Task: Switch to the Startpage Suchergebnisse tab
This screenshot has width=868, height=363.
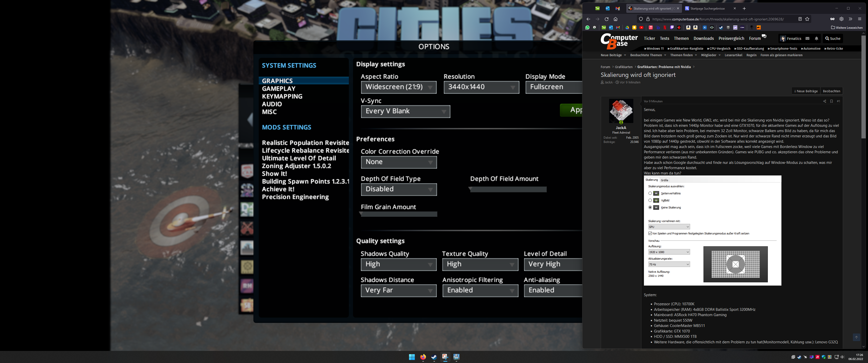Action: [x=707, y=8]
